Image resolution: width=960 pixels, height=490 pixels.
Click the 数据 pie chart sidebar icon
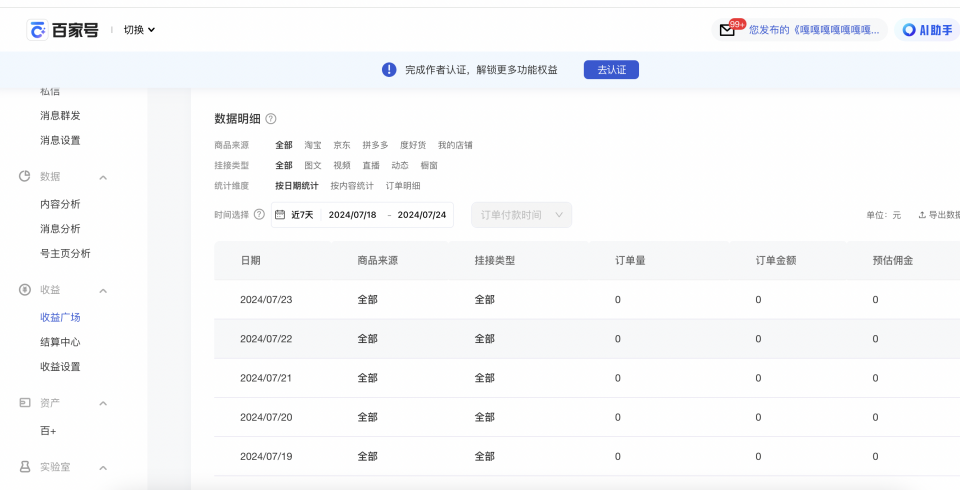tap(24, 176)
